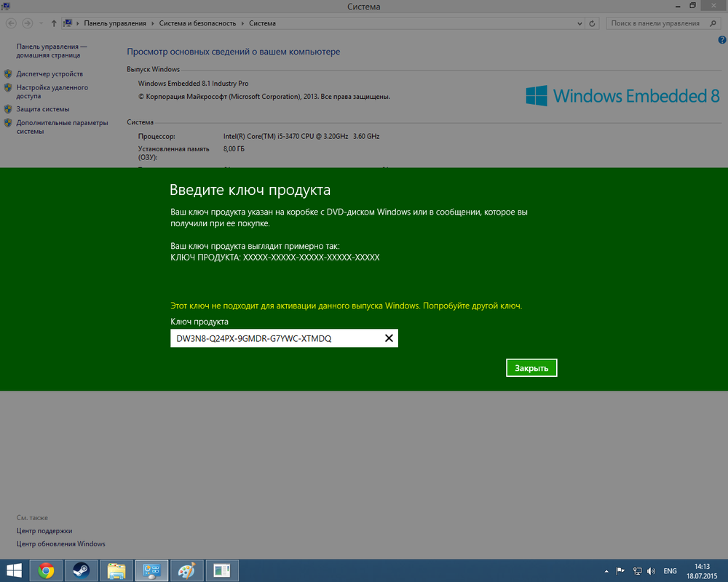Launch Steam from the taskbar
The image size is (728, 582).
(x=80, y=570)
